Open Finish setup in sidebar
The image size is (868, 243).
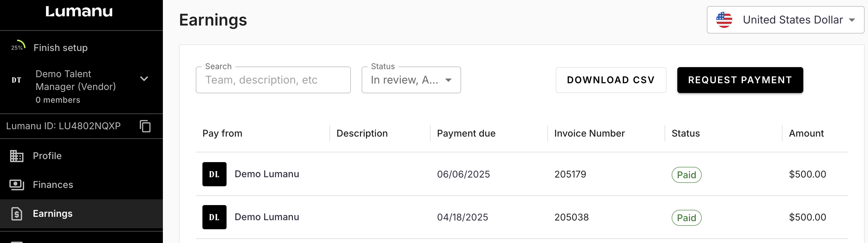[x=61, y=48]
